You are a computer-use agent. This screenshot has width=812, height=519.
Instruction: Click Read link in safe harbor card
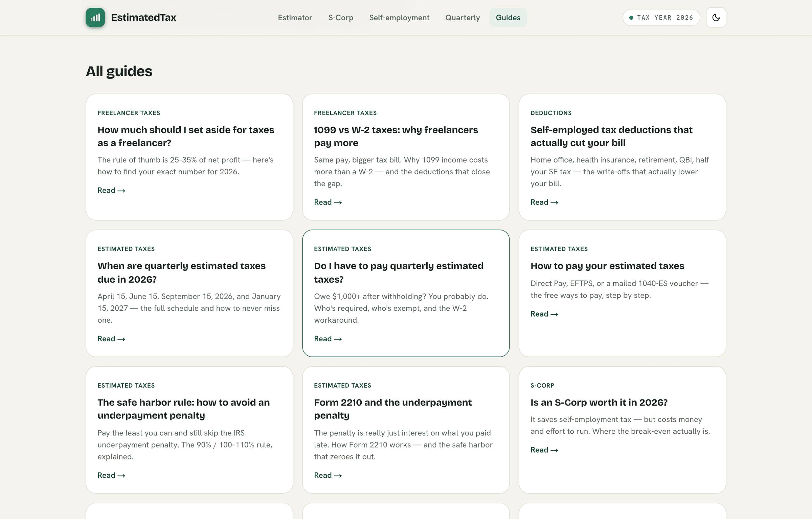coord(111,475)
